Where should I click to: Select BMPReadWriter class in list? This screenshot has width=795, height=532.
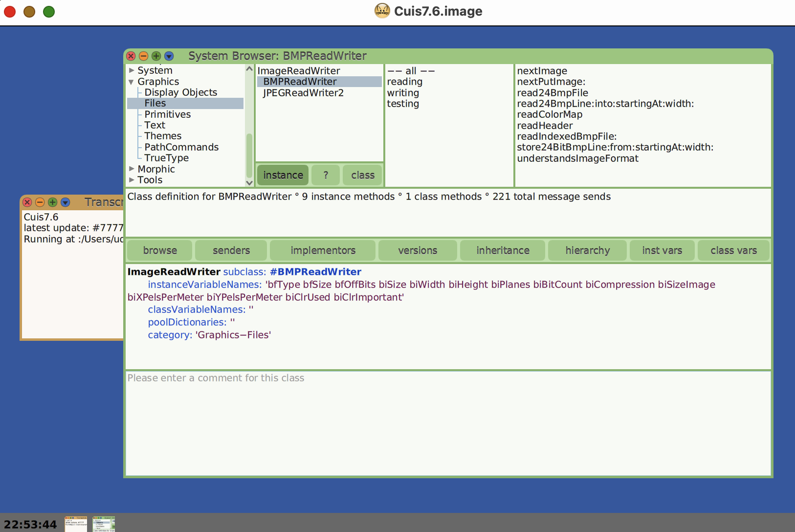pyautogui.click(x=319, y=82)
